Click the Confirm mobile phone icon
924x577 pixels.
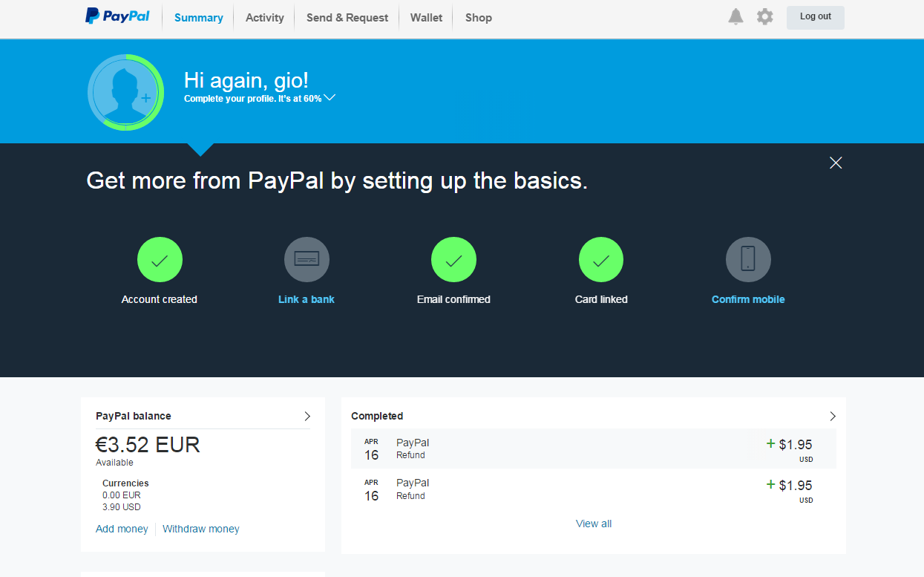(748, 260)
